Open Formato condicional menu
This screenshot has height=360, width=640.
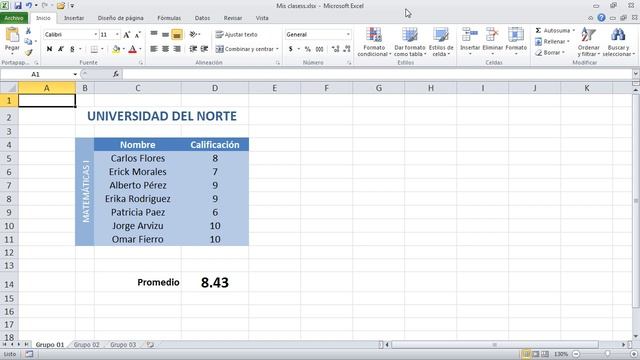[x=374, y=42]
